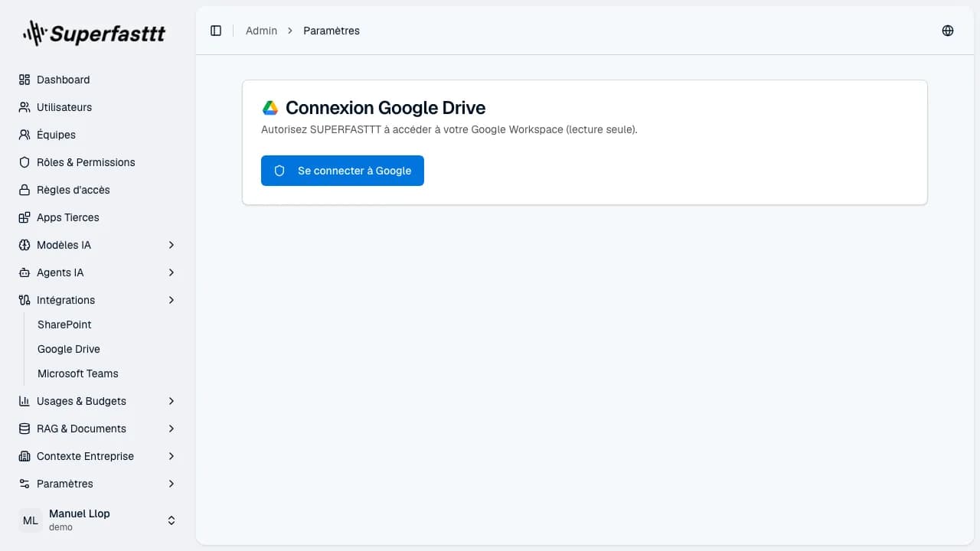This screenshot has width=980, height=551.
Task: Click the Équipes group icon
Action: pyautogui.click(x=24, y=135)
